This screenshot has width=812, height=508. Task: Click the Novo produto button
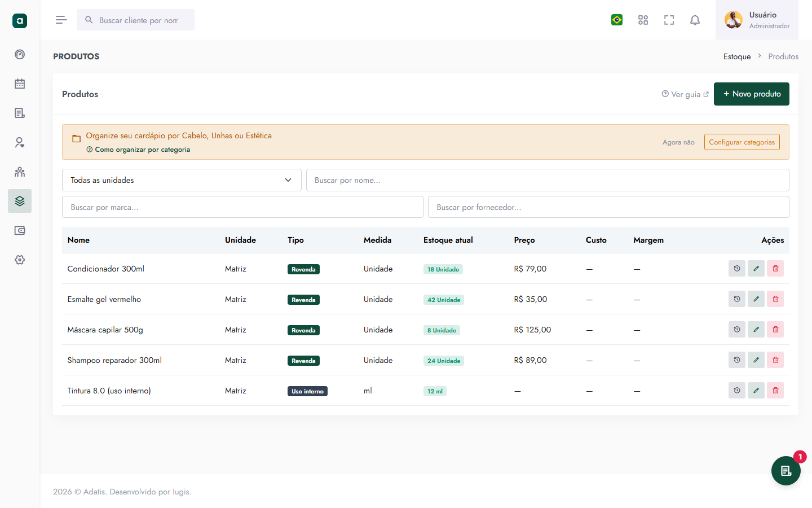[x=752, y=94]
